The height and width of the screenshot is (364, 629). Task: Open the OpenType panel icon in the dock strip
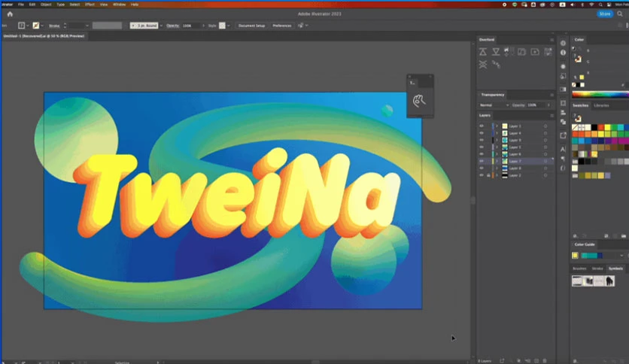(x=564, y=168)
